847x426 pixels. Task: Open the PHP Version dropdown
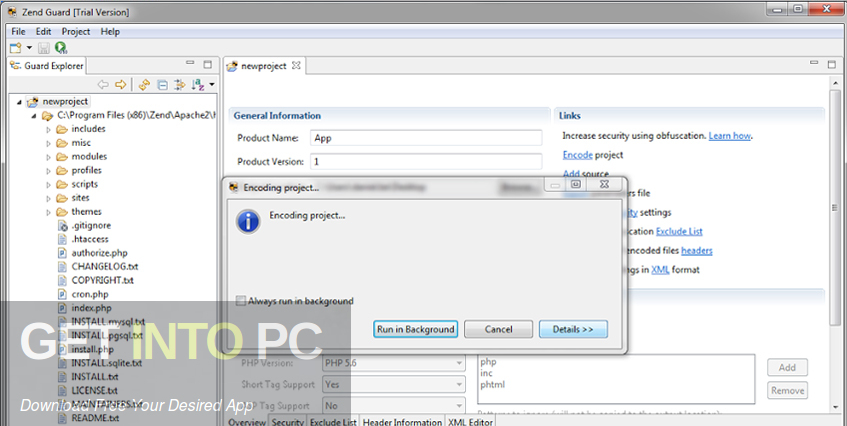[393, 361]
